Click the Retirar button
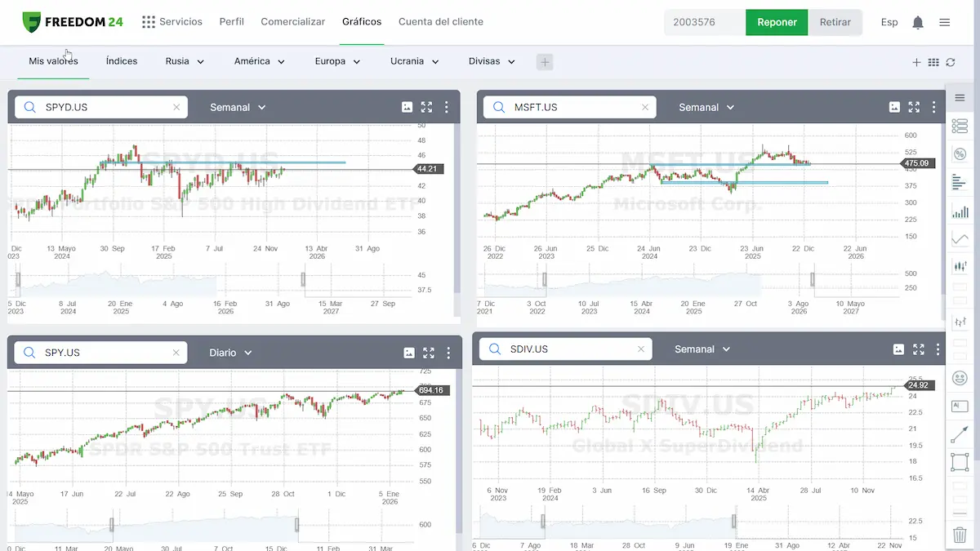The width and height of the screenshot is (980, 551). click(835, 22)
